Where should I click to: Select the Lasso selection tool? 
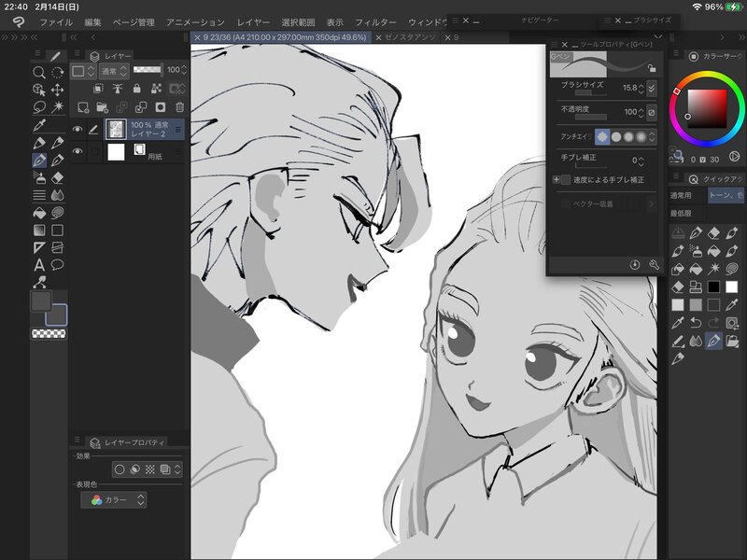click(39, 107)
